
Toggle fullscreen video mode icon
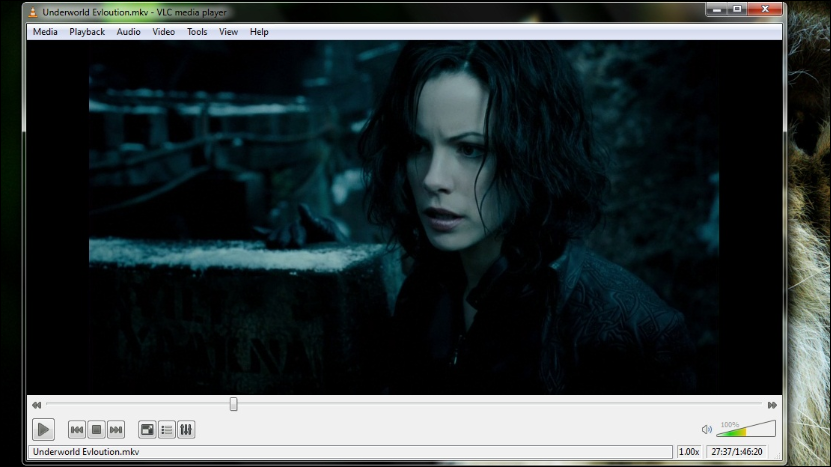(147, 430)
